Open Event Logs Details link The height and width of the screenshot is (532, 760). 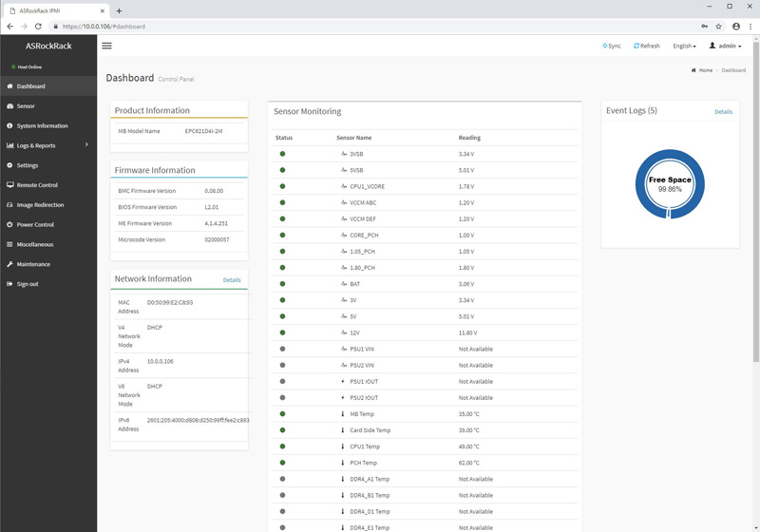[723, 112]
